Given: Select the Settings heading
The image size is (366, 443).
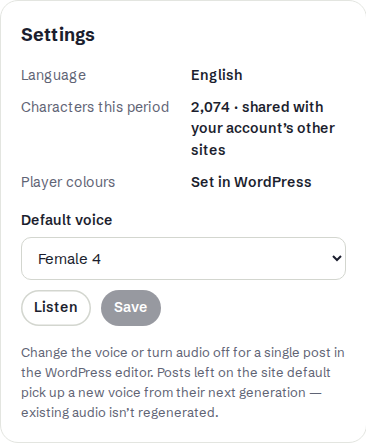Looking at the screenshot, I should pyautogui.click(x=58, y=35).
